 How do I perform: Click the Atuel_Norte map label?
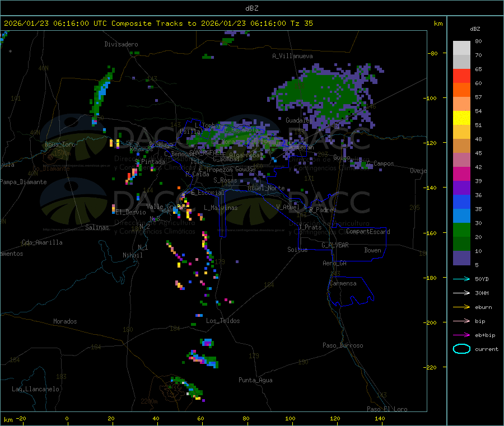[266, 188]
